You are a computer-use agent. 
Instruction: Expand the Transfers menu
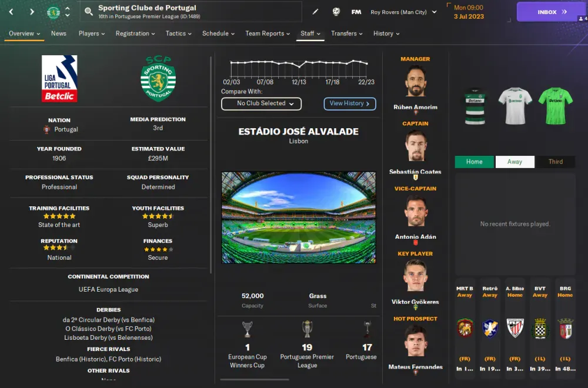pos(346,34)
